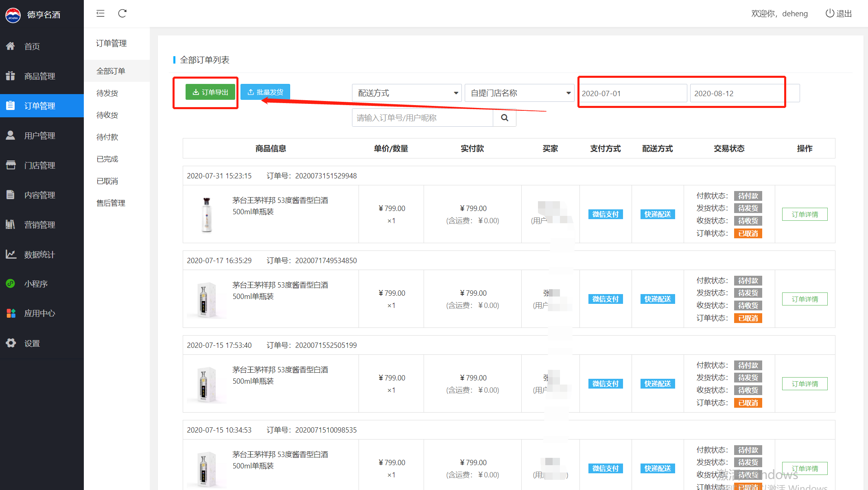Viewport: 868px width, 490px height.
Task: Select 售后管理 in the order submenu
Action: click(117, 203)
